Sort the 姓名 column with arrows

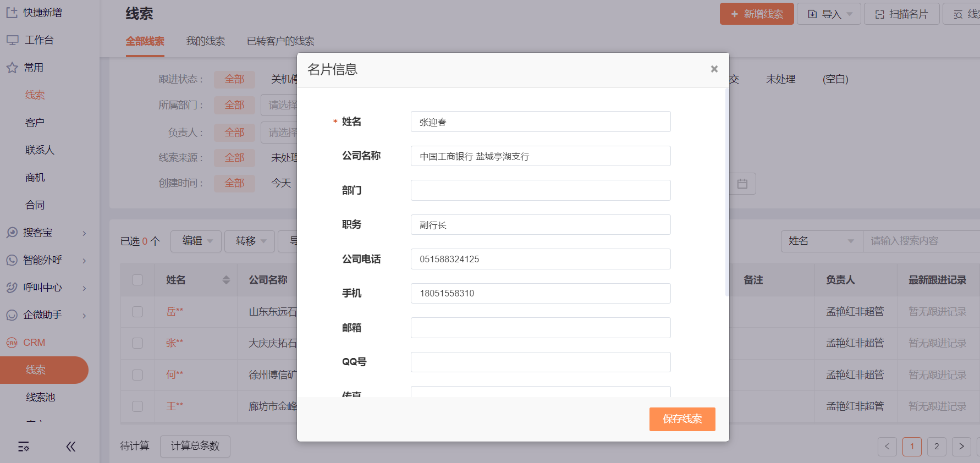[x=226, y=280]
